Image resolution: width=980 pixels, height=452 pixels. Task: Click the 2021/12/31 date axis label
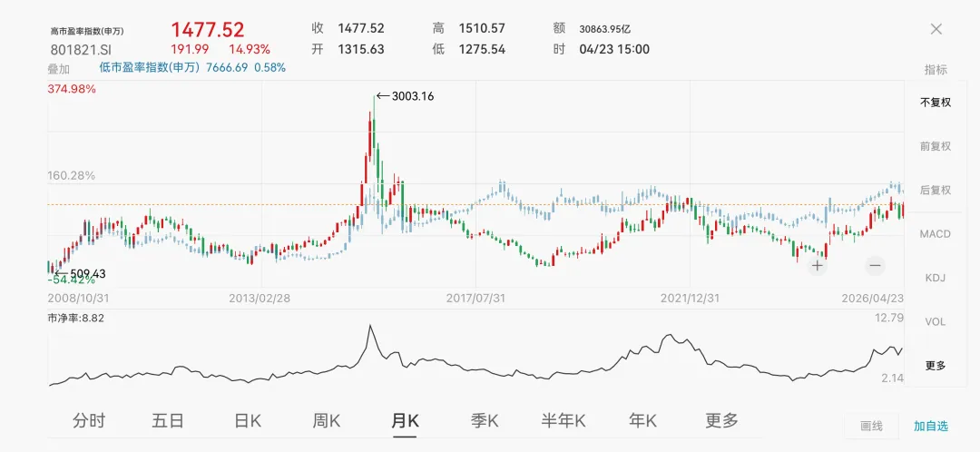690,299
